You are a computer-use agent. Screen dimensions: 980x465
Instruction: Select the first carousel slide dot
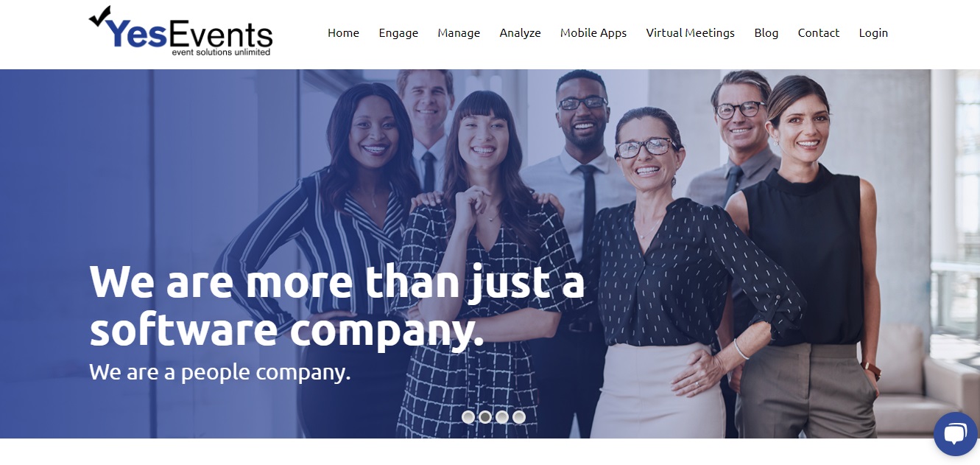(468, 417)
